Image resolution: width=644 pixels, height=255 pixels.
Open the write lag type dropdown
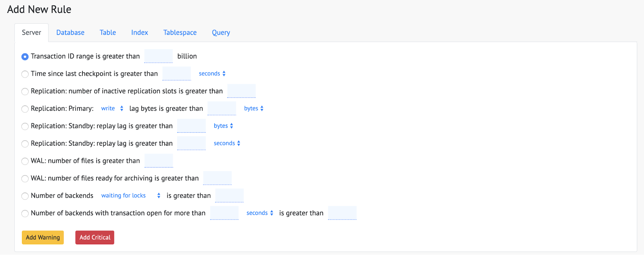(112, 108)
